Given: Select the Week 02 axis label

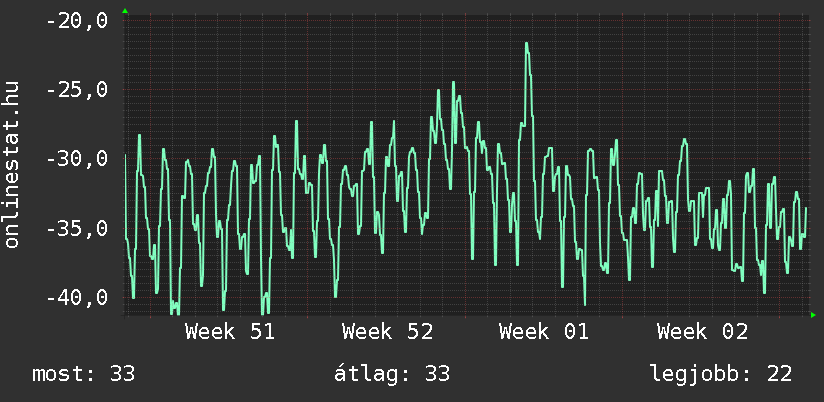Looking at the screenshot, I should (x=701, y=332).
